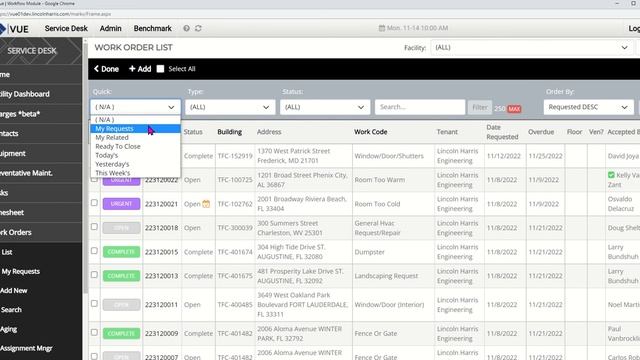640x360 pixels.
Task: Open the Type filter dropdown
Action: [230, 107]
